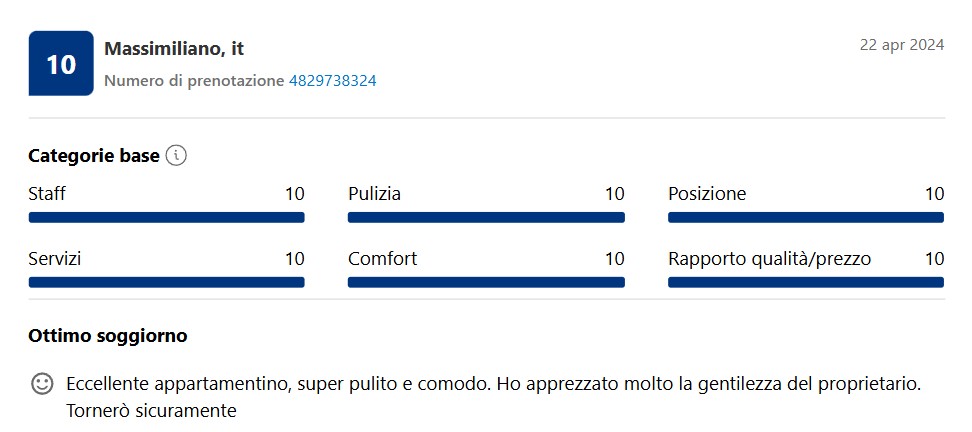
Task: Click the smiley face icon beside the review
Action: (42, 384)
